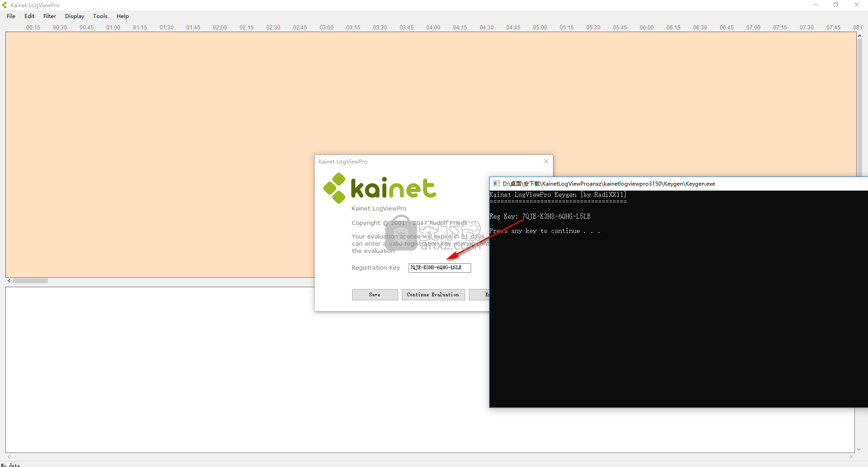Click the 04:00 timeline marker
The image size is (868, 467).
(x=433, y=28)
